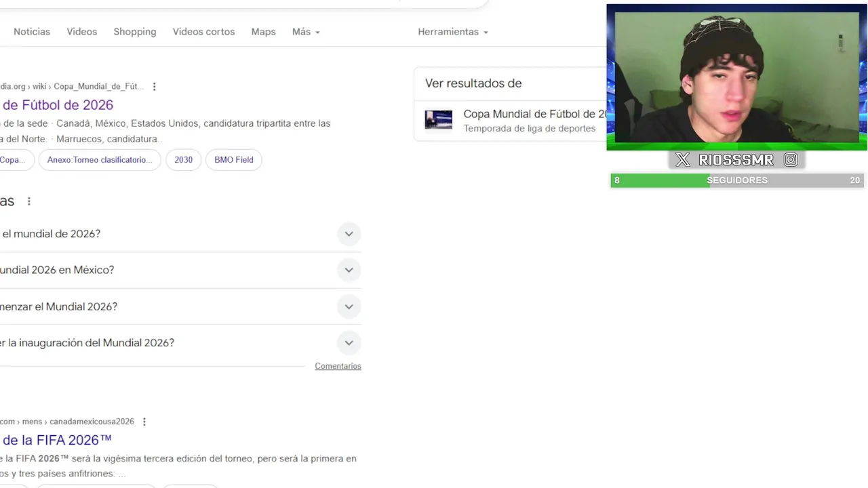The image size is (868, 488).
Task: Click the 'canadamexicousa2026' breadcrumb text
Action: point(92,422)
